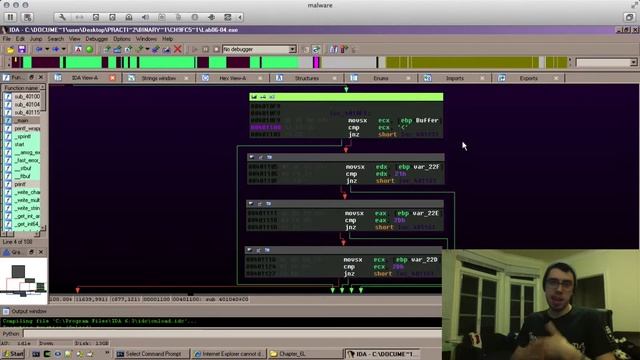Open the IDA File menu

(x=7, y=39)
